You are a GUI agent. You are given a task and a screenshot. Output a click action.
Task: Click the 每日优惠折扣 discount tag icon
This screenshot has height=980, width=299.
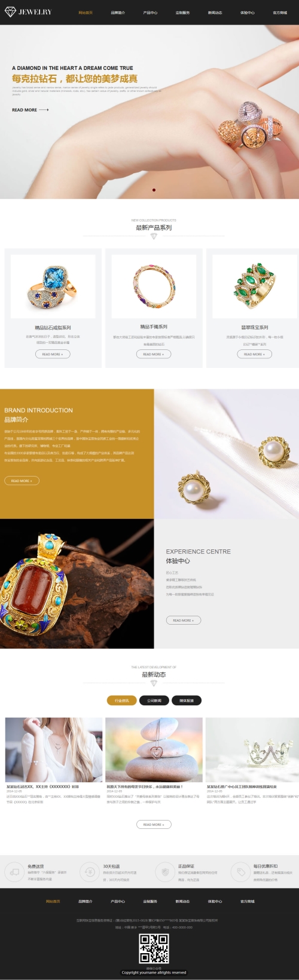click(240, 872)
